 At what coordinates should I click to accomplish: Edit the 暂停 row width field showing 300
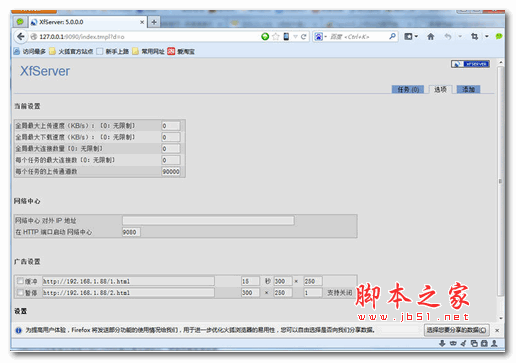(250, 292)
